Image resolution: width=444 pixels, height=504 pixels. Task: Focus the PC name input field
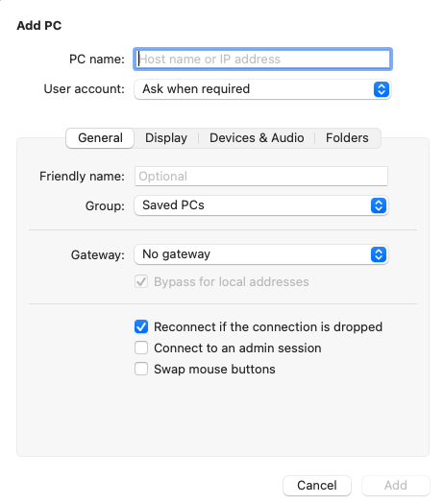262,60
